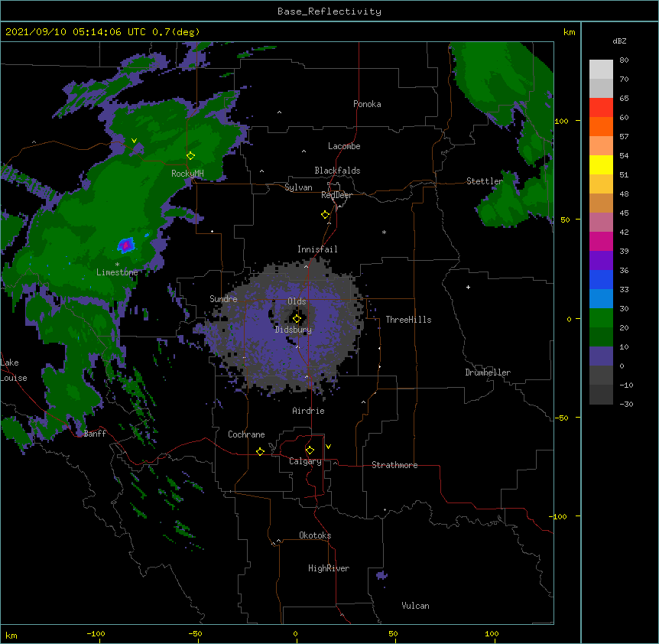Click the -100 tick on horizontal km axis
Image resolution: width=659 pixels, height=644 pixels.
coord(96,633)
